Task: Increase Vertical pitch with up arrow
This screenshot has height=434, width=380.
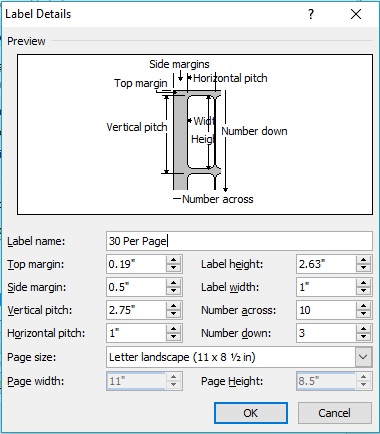Action: [174, 306]
